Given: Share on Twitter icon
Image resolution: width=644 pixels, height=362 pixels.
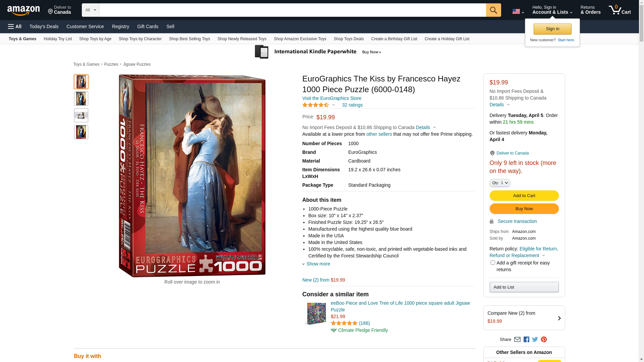Looking at the screenshot, I should [535, 340].
